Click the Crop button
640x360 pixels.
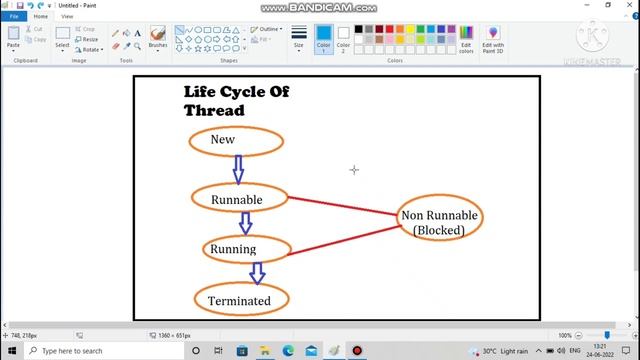point(85,29)
